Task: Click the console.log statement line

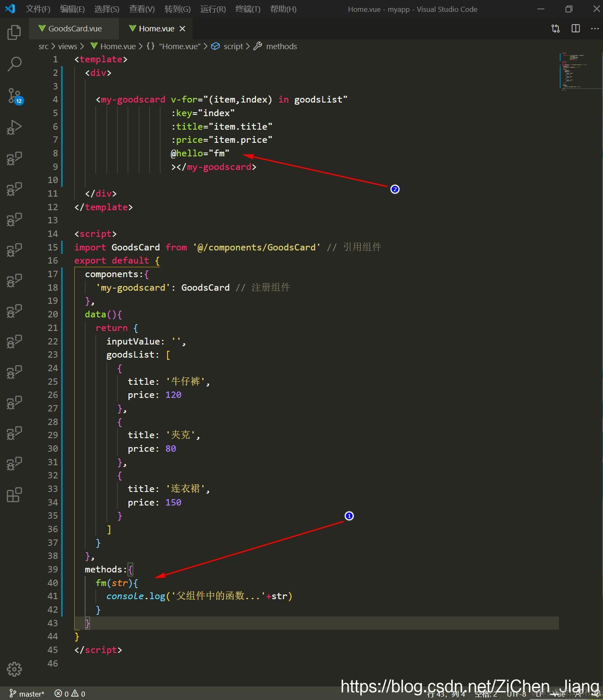Action: coord(199,596)
